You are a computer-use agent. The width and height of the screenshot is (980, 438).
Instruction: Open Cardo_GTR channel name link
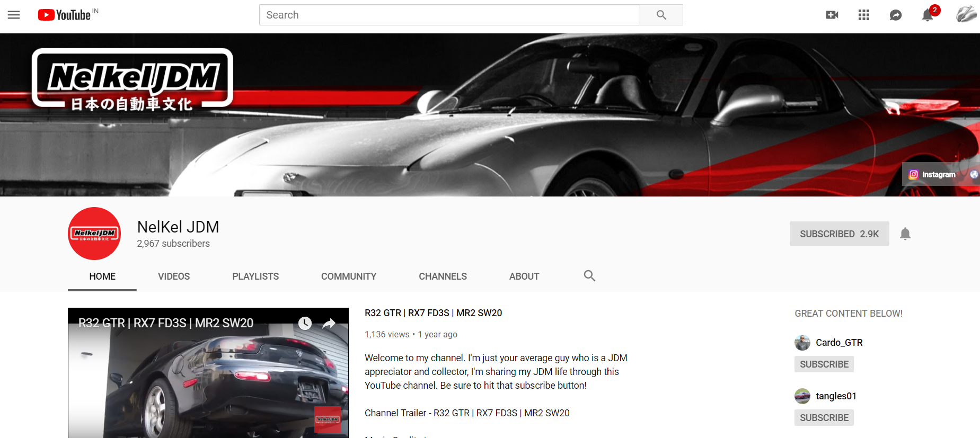click(x=840, y=343)
